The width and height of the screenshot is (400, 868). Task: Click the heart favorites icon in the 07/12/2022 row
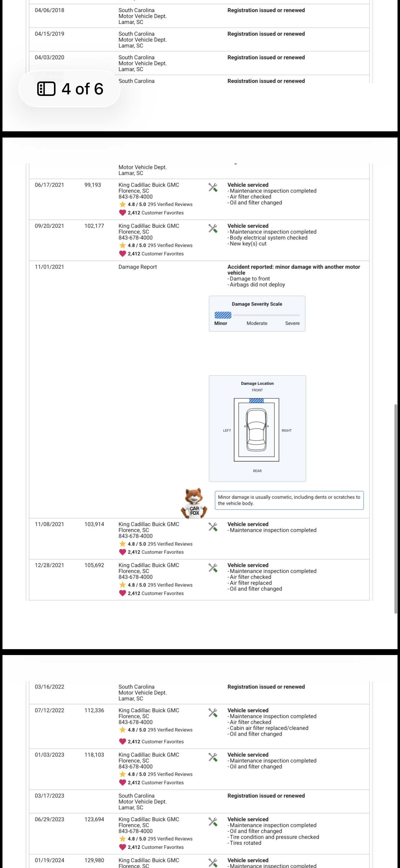tap(122, 741)
